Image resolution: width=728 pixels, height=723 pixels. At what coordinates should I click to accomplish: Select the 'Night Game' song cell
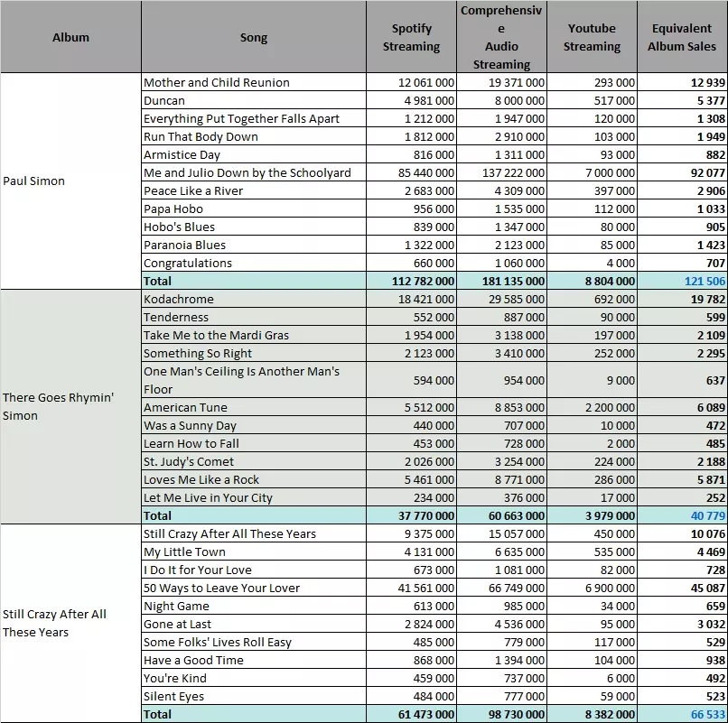click(254, 606)
